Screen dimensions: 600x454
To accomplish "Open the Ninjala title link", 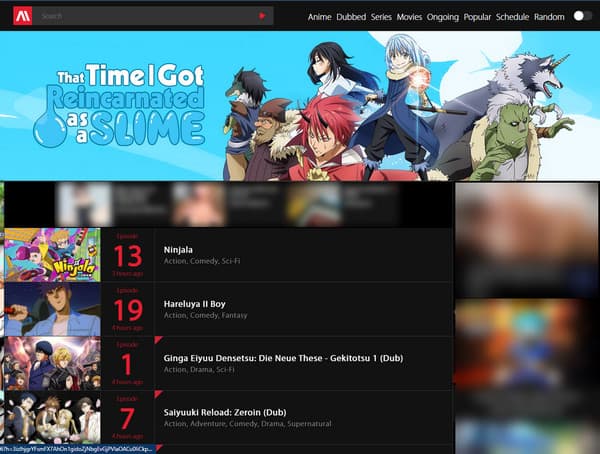I will tap(178, 250).
